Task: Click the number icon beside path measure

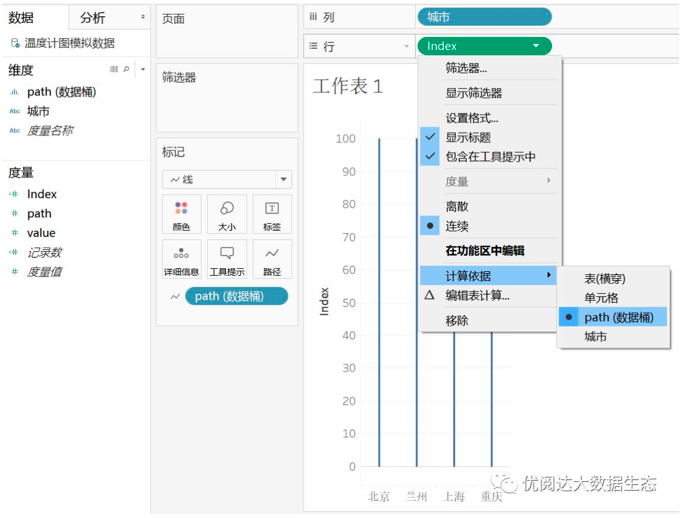Action: coord(15,213)
